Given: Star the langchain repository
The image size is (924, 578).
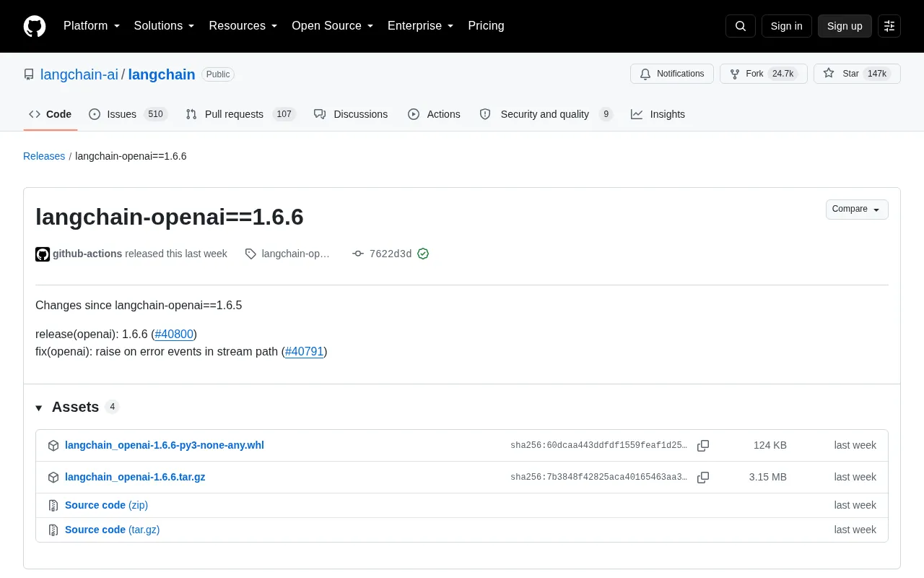Looking at the screenshot, I should tap(857, 74).
